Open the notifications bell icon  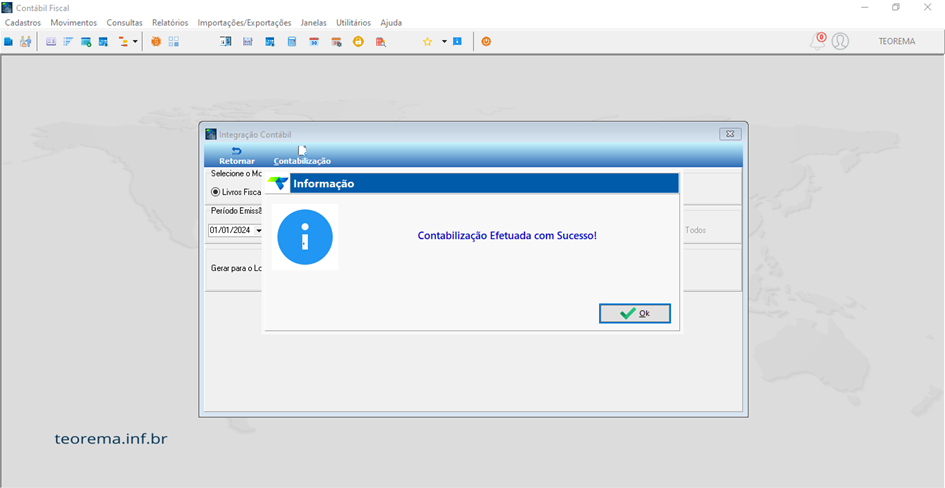(x=818, y=41)
